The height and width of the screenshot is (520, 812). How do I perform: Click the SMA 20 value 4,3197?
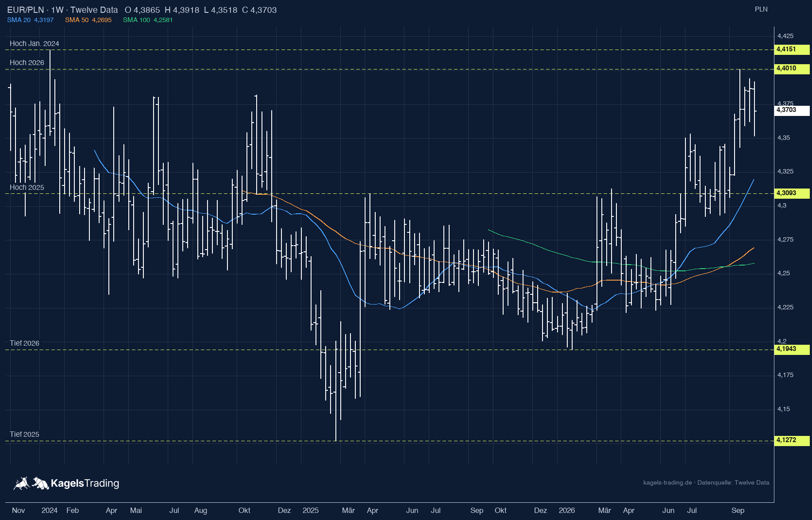[x=44, y=20]
